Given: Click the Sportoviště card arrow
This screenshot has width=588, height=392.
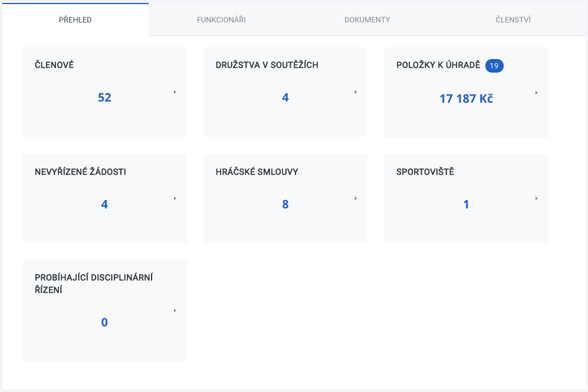Looking at the screenshot, I should click(x=536, y=198).
